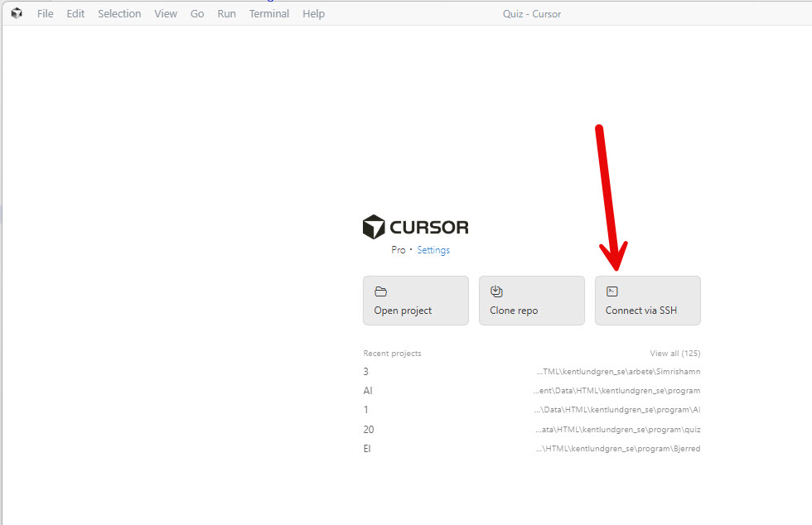Open the File menu
This screenshot has height=525, width=812.
click(45, 13)
